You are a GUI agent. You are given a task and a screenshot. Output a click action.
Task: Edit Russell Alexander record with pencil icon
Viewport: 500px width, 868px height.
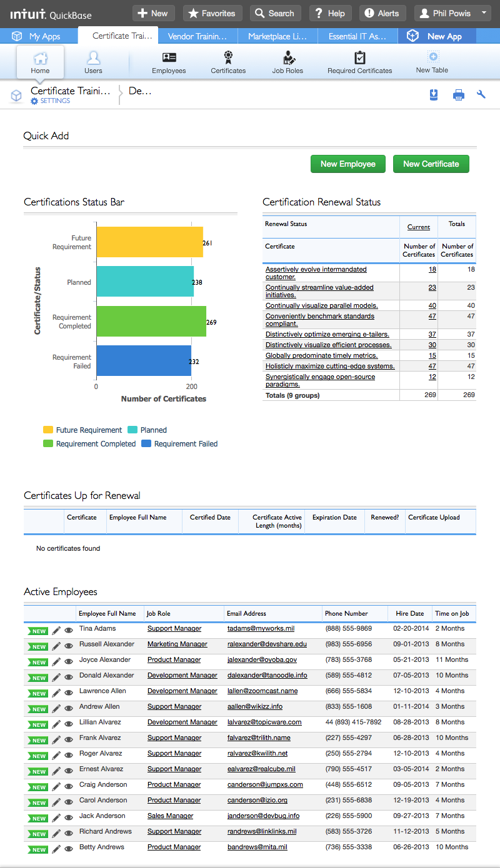(x=56, y=646)
